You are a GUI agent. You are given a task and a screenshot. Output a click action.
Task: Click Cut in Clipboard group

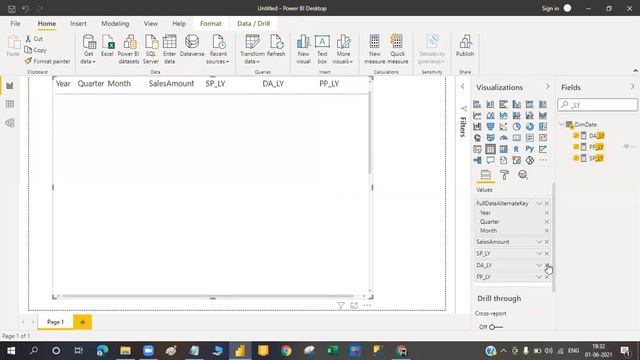coord(34,39)
